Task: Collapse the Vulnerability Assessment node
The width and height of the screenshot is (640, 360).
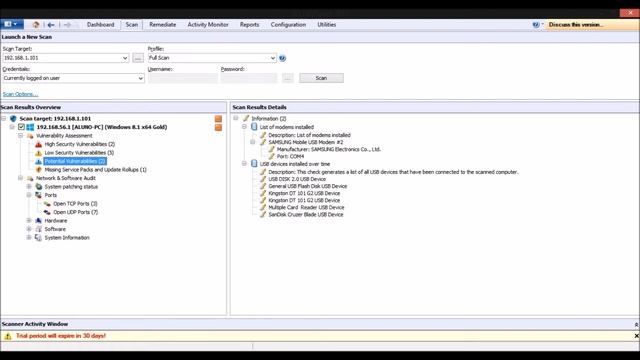Action: (x=20, y=136)
